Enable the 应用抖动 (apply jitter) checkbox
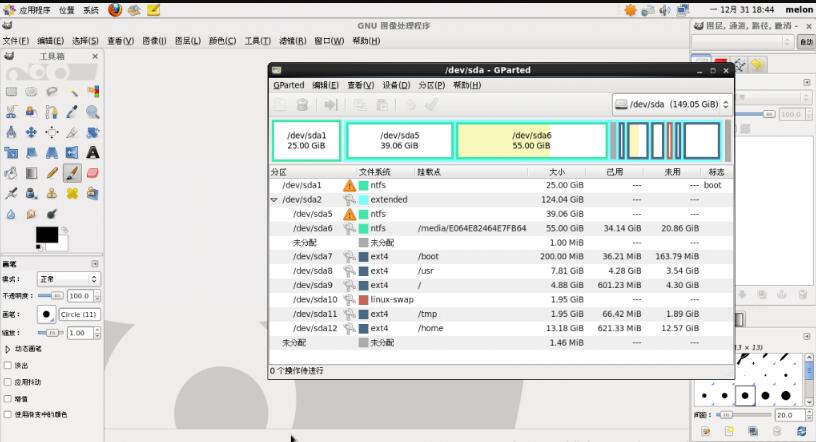The height and width of the screenshot is (442, 816). 9,382
